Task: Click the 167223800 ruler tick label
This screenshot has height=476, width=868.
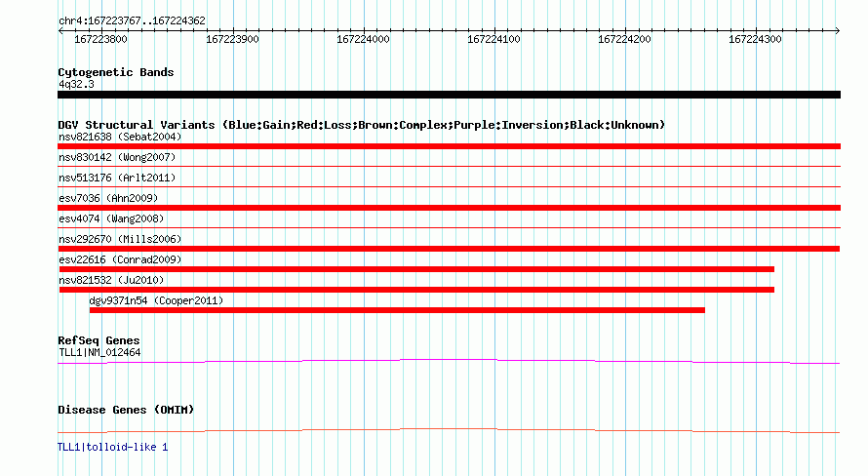Action: coord(100,39)
